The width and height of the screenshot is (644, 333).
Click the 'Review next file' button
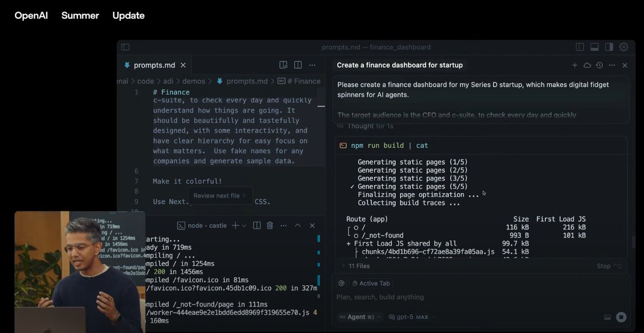click(x=219, y=196)
